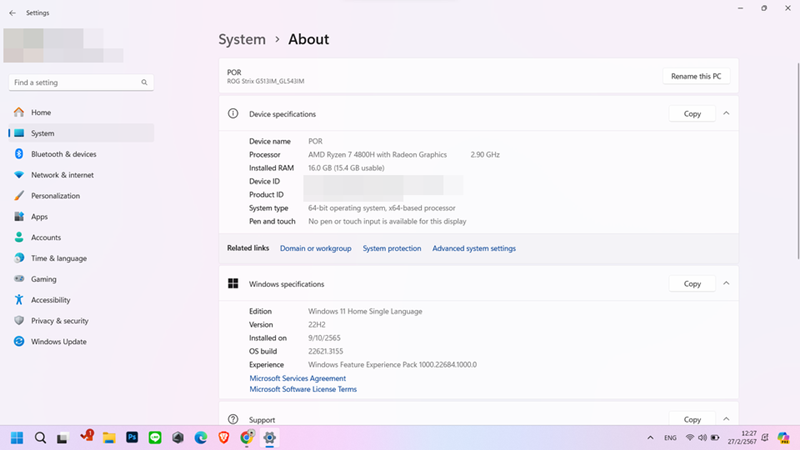Open Advanced system settings link
The width and height of the screenshot is (800, 450).
click(474, 248)
